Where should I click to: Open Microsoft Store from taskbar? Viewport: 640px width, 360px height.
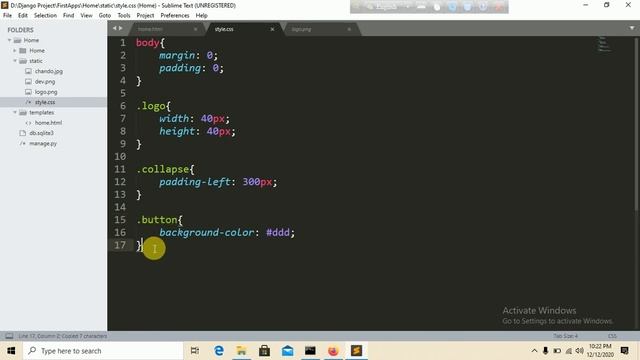(x=264, y=351)
